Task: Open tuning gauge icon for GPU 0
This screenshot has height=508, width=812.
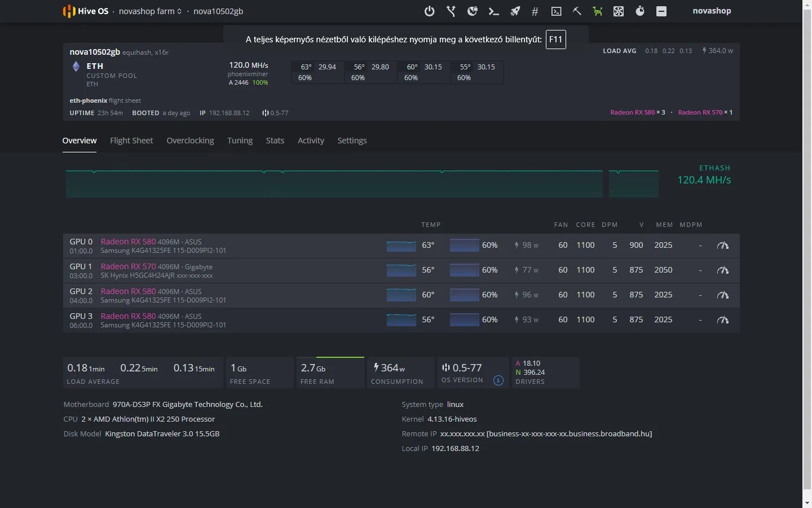Action: 723,246
